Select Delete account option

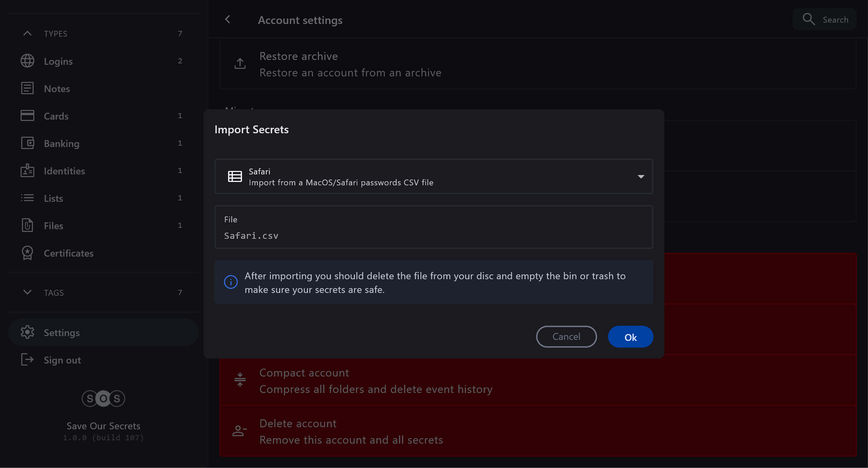pos(351,432)
